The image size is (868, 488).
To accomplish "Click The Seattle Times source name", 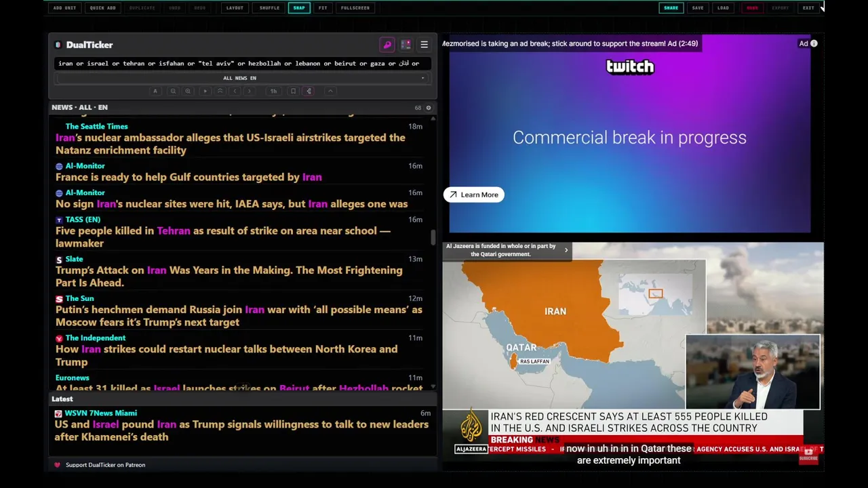I will coord(96,126).
